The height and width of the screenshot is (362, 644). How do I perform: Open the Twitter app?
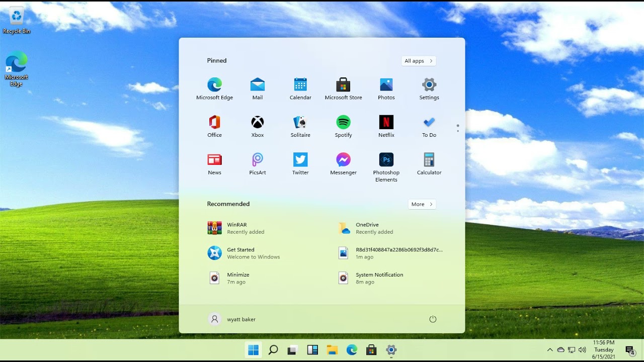(x=300, y=164)
